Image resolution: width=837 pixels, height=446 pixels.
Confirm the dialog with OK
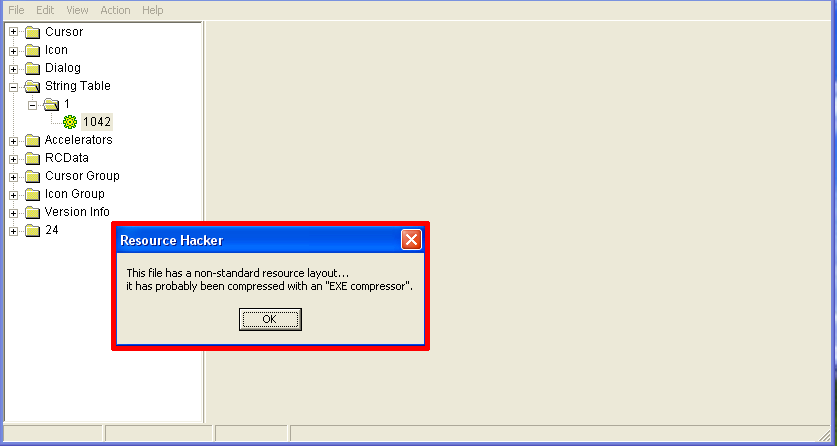click(270, 319)
